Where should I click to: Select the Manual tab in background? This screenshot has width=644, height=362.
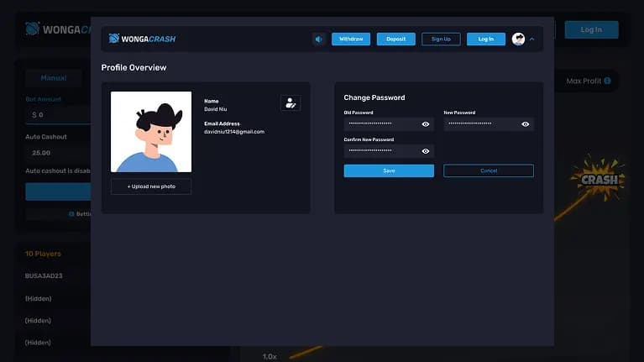point(54,78)
